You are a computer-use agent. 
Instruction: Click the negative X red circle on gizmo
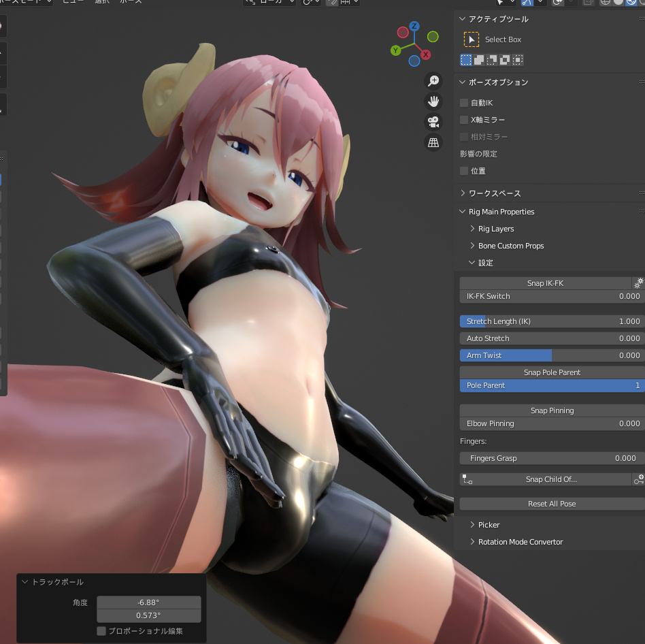point(403,32)
